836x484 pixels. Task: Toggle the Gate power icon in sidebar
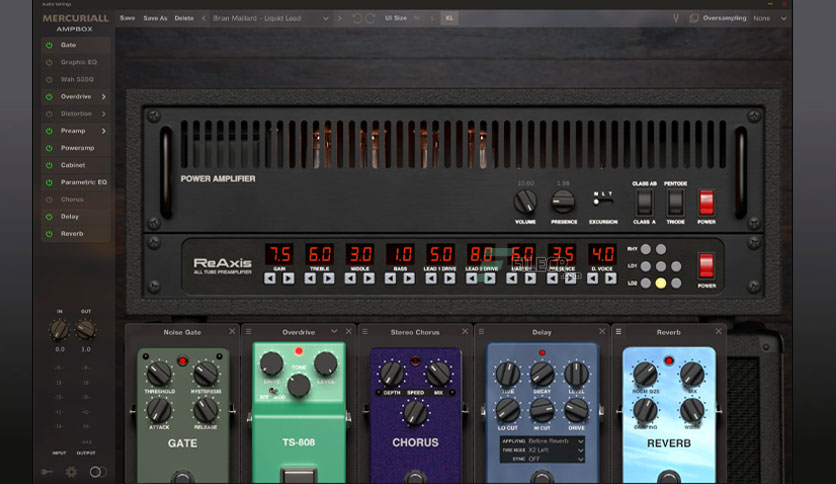tap(49, 45)
